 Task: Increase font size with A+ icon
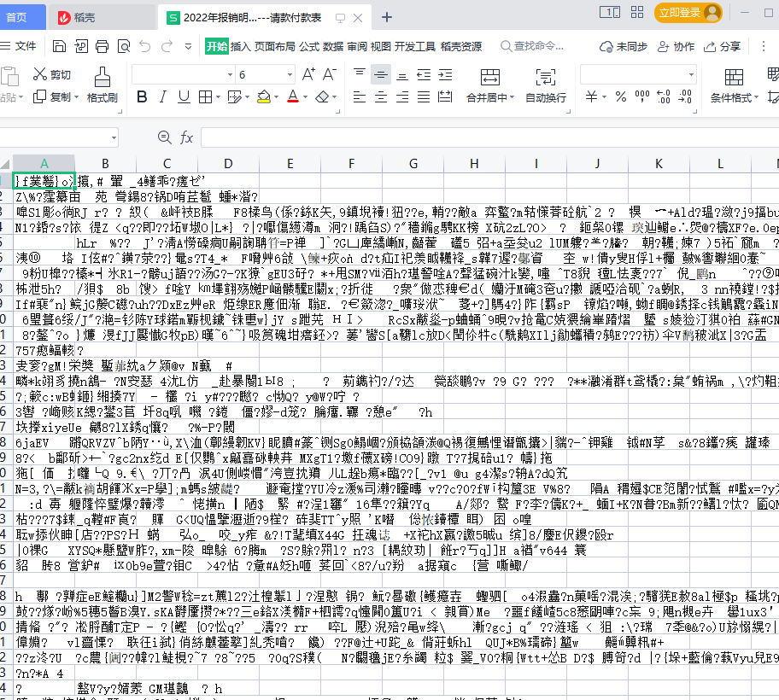308,74
